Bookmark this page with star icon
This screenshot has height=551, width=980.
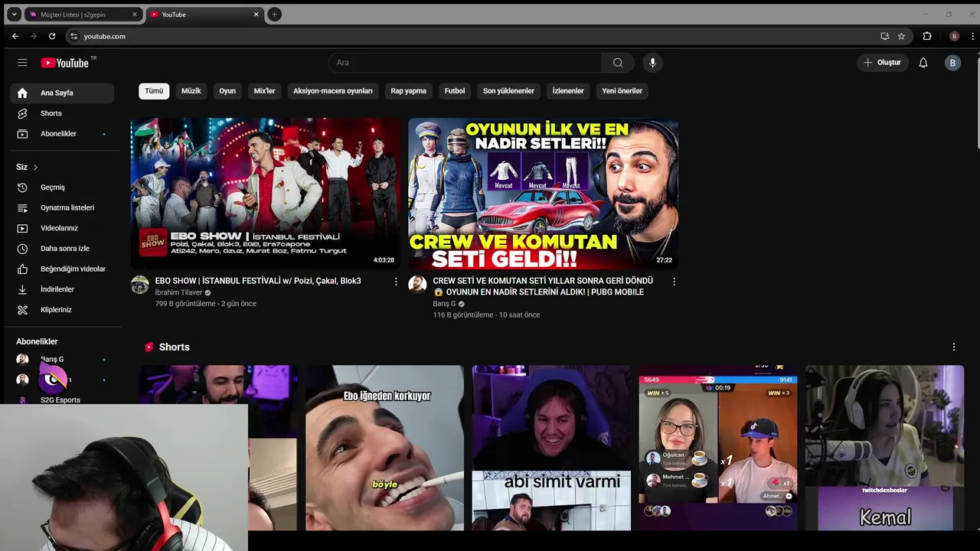[x=901, y=36]
